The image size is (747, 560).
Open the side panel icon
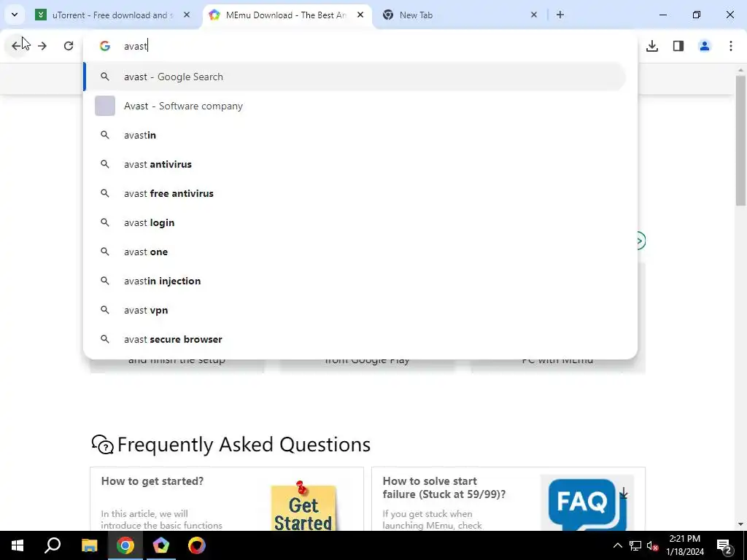point(678,46)
